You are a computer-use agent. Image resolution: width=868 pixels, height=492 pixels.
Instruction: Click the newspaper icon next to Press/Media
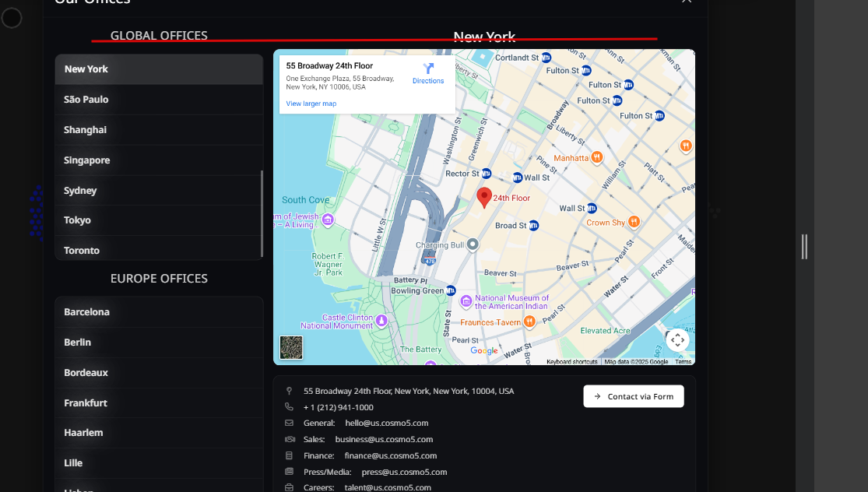pyautogui.click(x=289, y=472)
